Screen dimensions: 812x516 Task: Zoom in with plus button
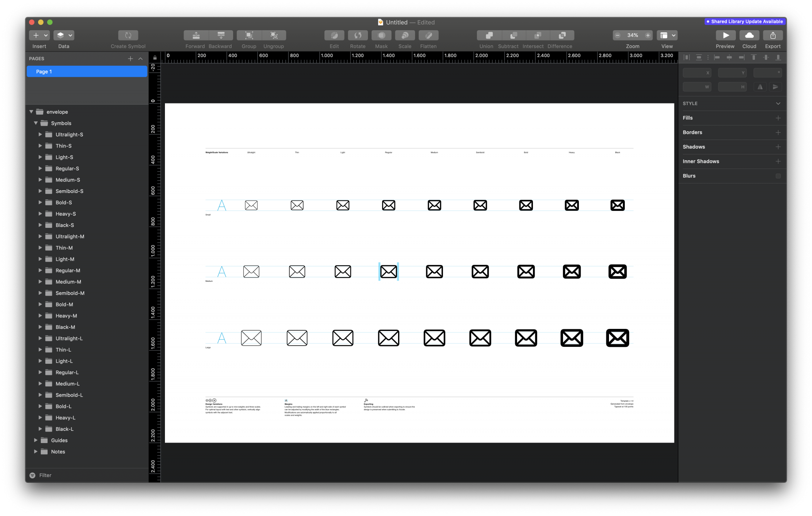click(x=648, y=35)
